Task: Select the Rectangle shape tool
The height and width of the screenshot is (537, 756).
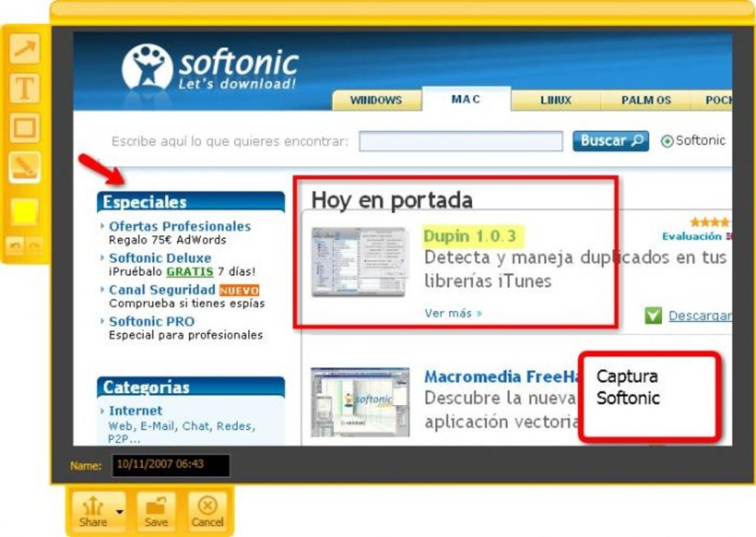Action: coord(24,128)
